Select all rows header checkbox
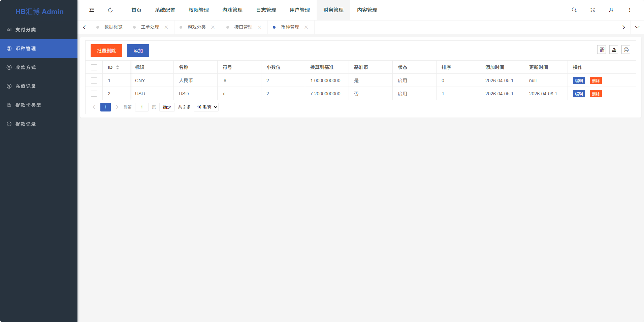 (94, 67)
